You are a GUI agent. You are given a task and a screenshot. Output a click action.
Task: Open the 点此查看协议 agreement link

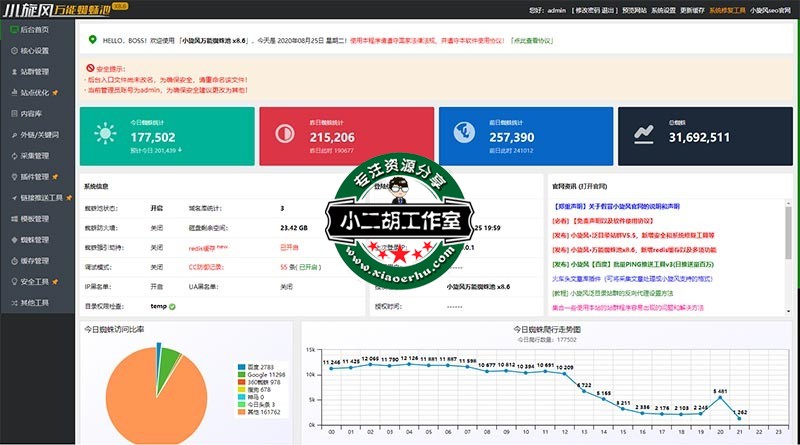click(x=532, y=41)
